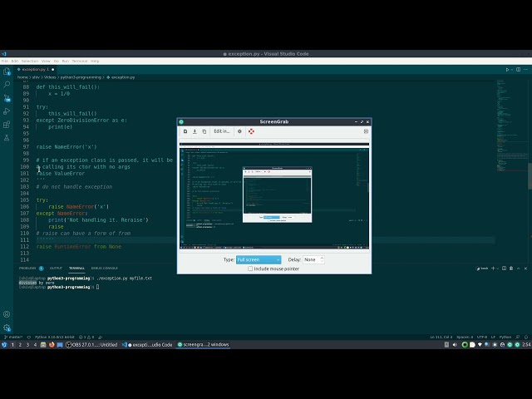The height and width of the screenshot is (399, 532).
Task: Open the Edit menu
Action: point(15,61)
